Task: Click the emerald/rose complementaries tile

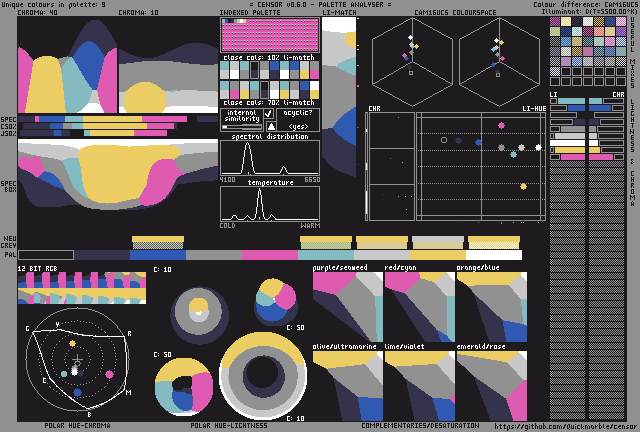Action: tap(491, 387)
